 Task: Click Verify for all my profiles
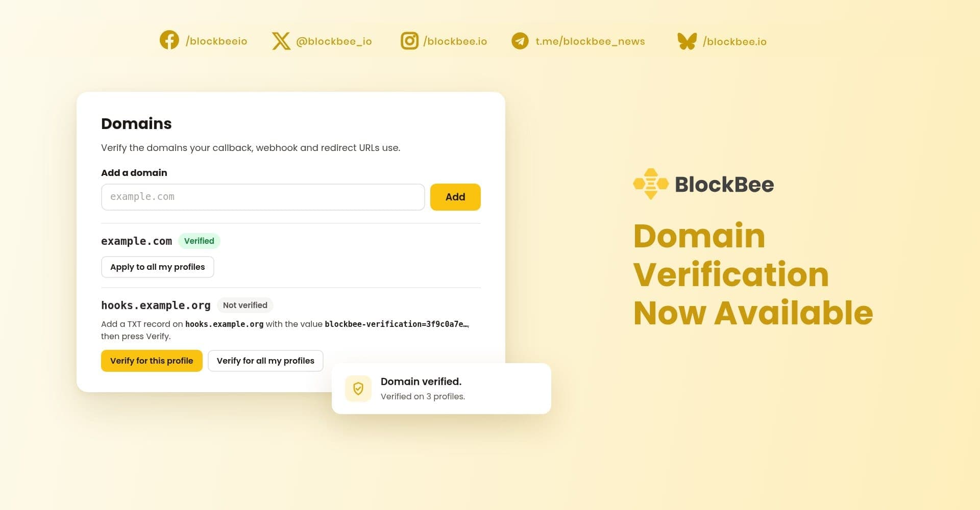click(265, 361)
